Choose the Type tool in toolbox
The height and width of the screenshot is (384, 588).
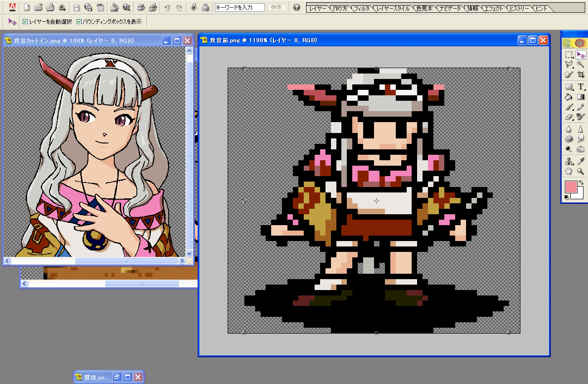click(580, 87)
